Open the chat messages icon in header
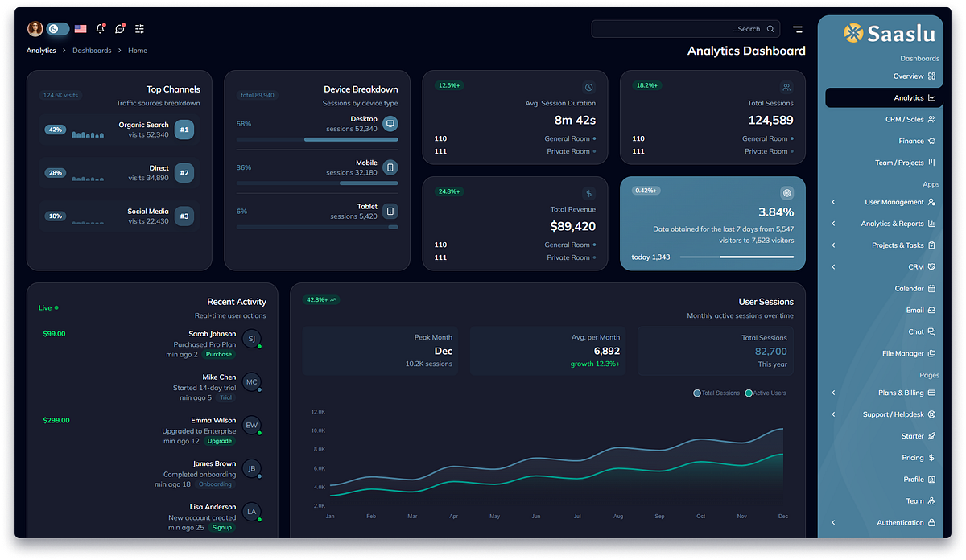 coord(120,29)
